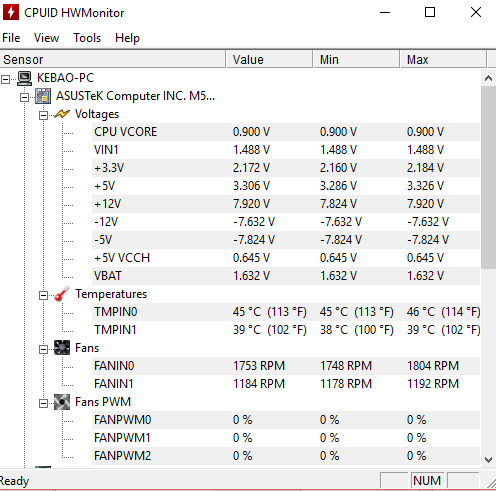
Task: Collapse the Fans PWM section
Action: click(x=43, y=403)
